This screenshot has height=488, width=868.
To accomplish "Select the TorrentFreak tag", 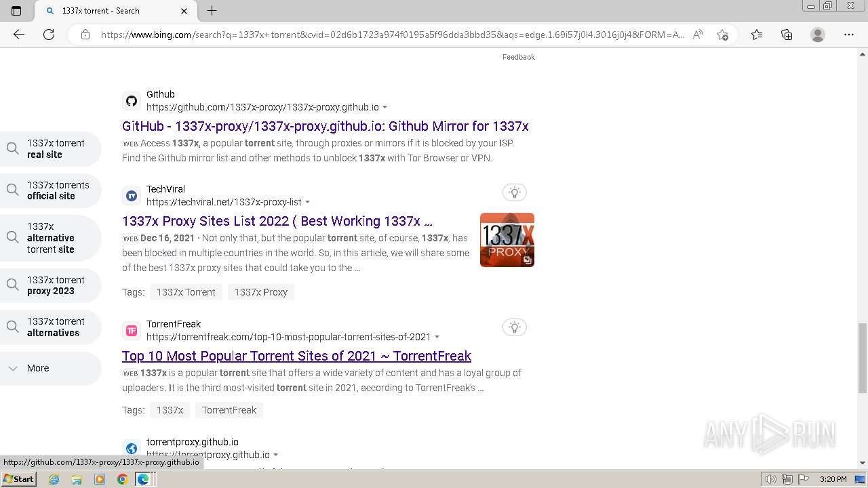I will (229, 410).
